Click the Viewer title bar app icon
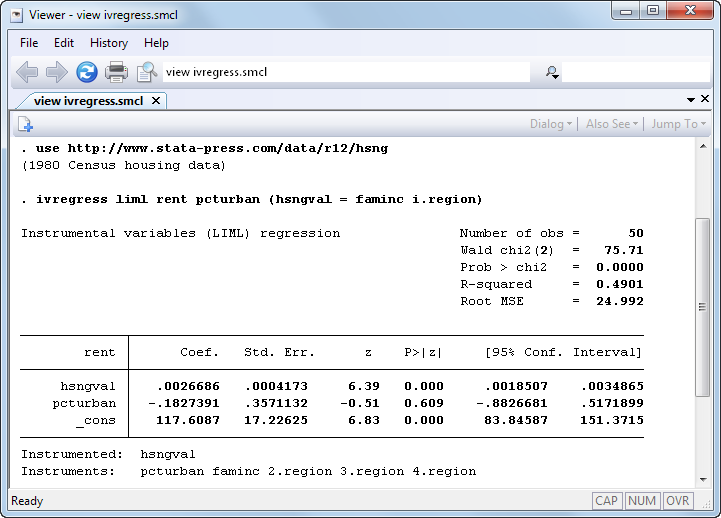 [17, 15]
